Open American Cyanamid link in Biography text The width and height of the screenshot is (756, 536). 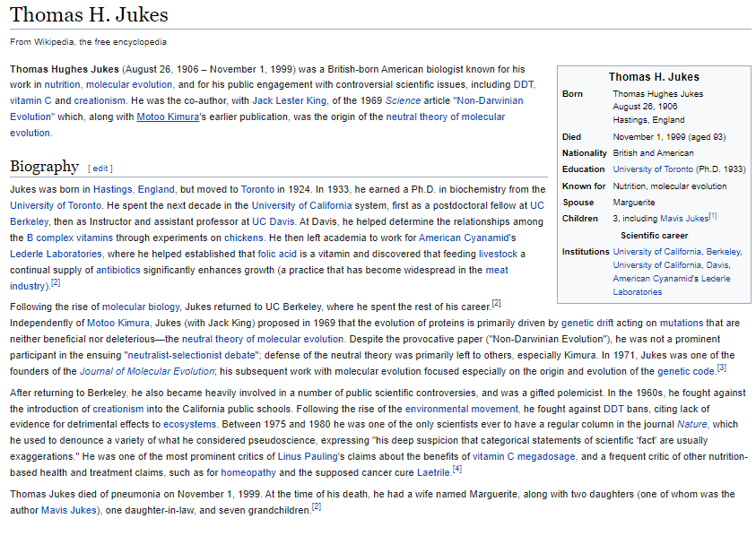click(464, 238)
